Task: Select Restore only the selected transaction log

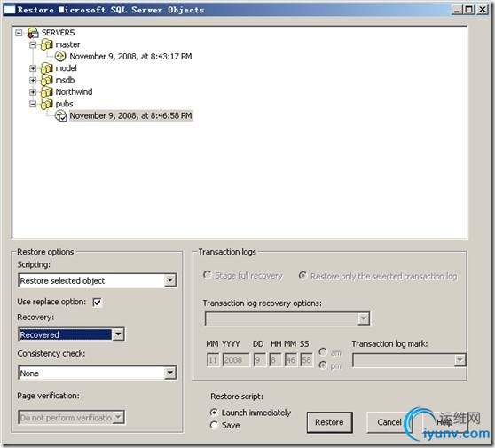Action: pyautogui.click(x=302, y=276)
